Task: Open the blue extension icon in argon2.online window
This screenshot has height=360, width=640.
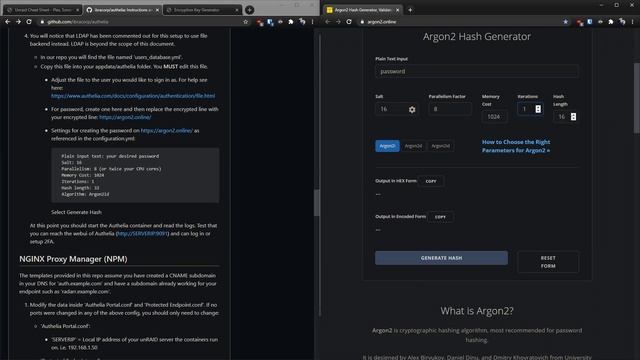Action: tap(590, 22)
